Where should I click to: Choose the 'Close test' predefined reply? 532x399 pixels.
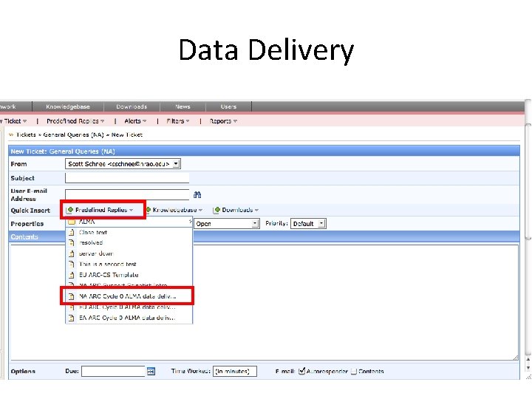tap(129, 233)
